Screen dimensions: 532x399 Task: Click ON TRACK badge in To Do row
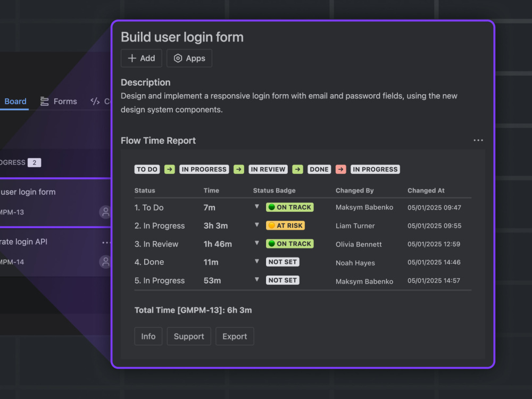point(290,207)
